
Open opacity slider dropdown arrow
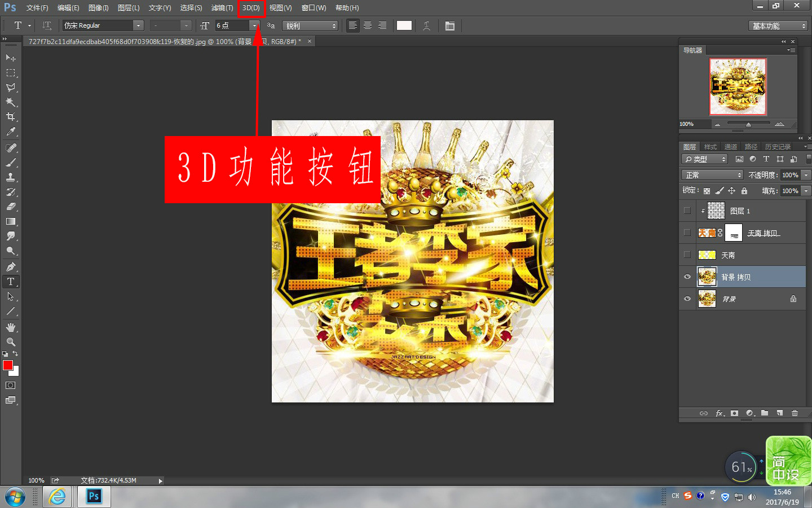(x=806, y=175)
